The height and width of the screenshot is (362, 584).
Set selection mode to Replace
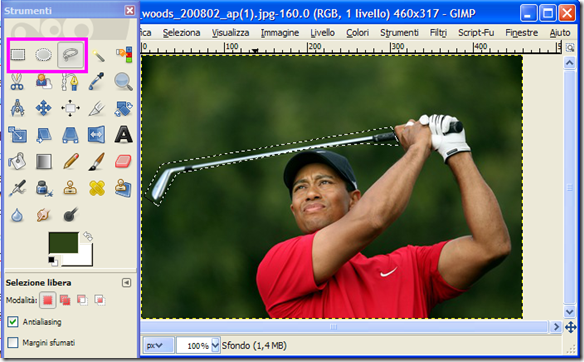pyautogui.click(x=48, y=300)
